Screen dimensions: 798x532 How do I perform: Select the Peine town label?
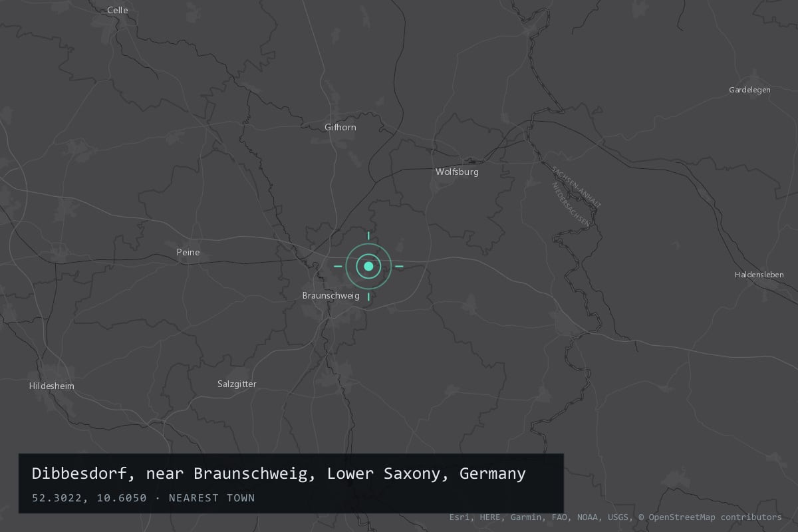click(188, 252)
